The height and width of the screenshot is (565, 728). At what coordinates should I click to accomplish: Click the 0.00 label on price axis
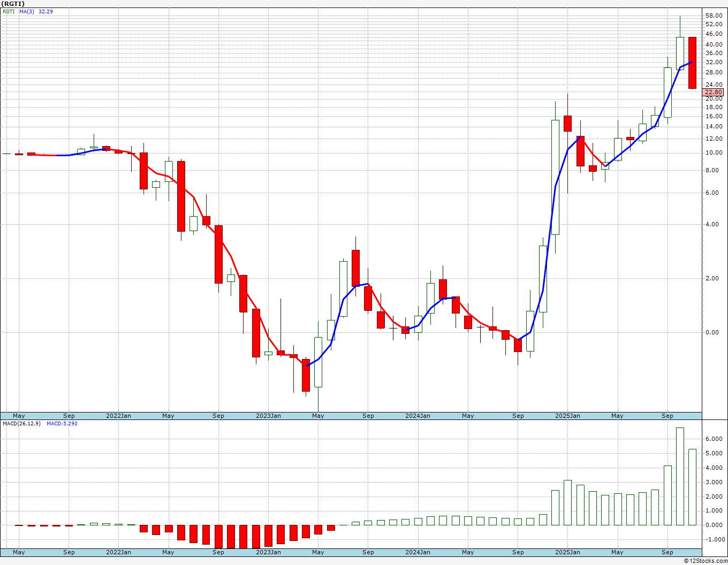coord(712,332)
